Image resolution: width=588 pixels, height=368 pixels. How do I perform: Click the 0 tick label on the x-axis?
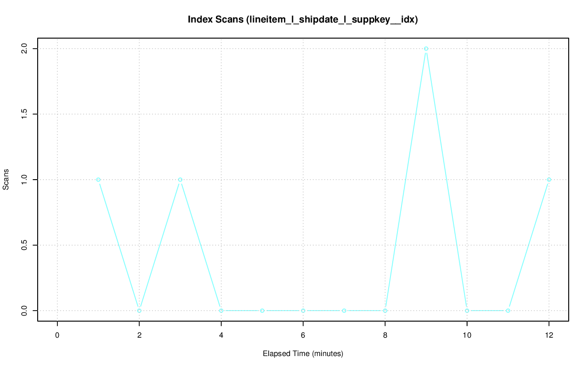[57, 335]
